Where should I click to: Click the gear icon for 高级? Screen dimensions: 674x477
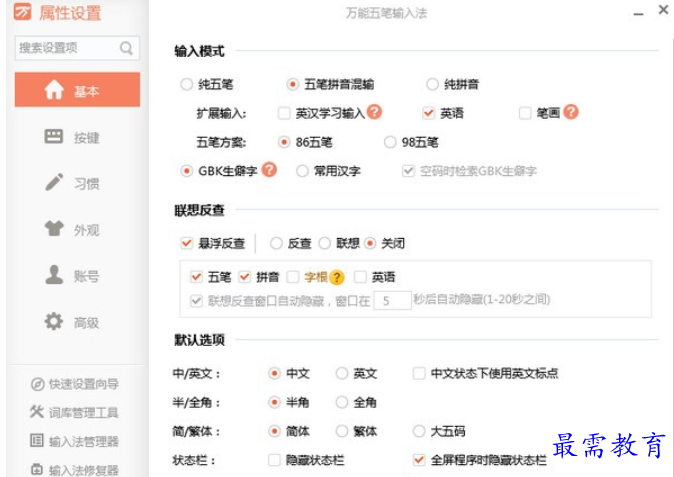[54, 321]
